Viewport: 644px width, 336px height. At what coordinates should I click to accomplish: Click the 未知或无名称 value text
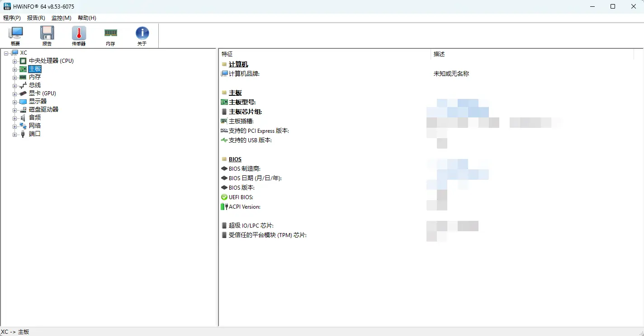point(451,74)
